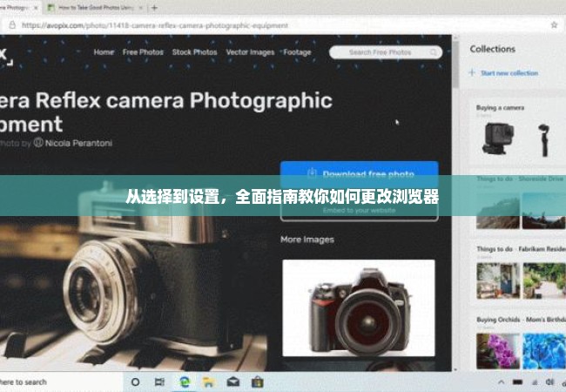Click Embed to your website button
The height and width of the screenshot is (392, 566).
[x=359, y=210]
